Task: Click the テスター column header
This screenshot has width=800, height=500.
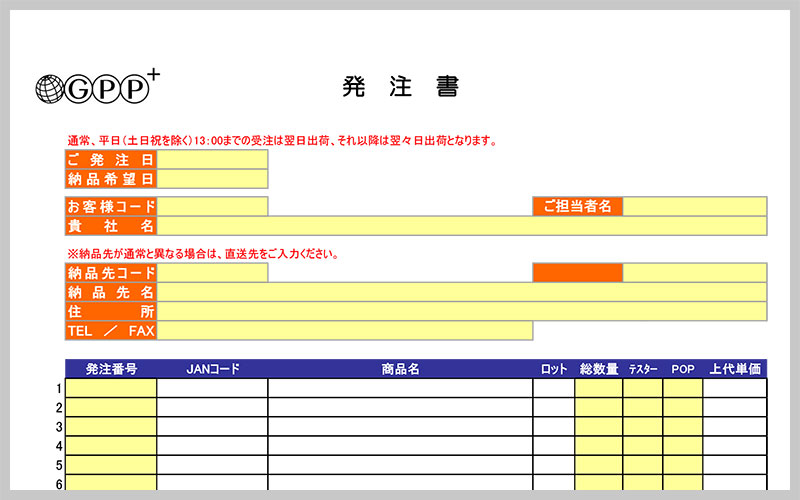Action: [x=643, y=369]
